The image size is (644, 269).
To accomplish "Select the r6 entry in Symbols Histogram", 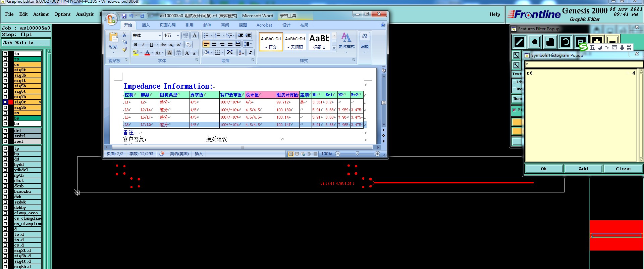I will point(581,73).
